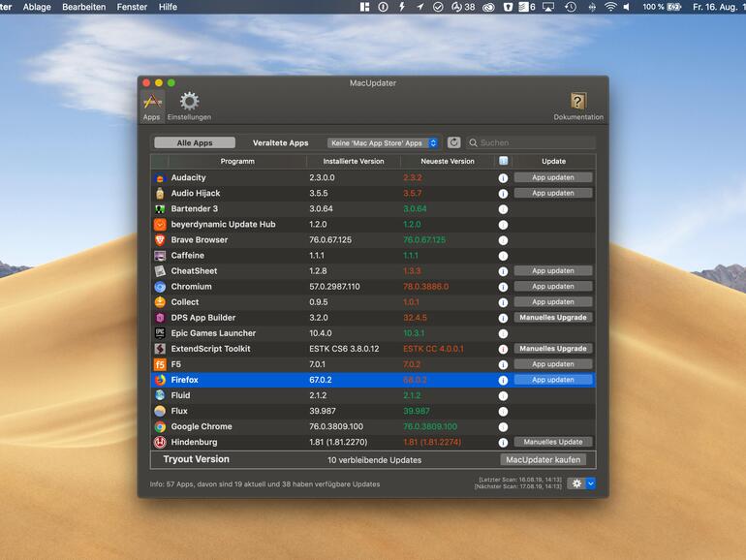The width and height of the screenshot is (746, 560).
Task: Click Chromium newest version 78.0.3886.0
Action: tap(426, 287)
